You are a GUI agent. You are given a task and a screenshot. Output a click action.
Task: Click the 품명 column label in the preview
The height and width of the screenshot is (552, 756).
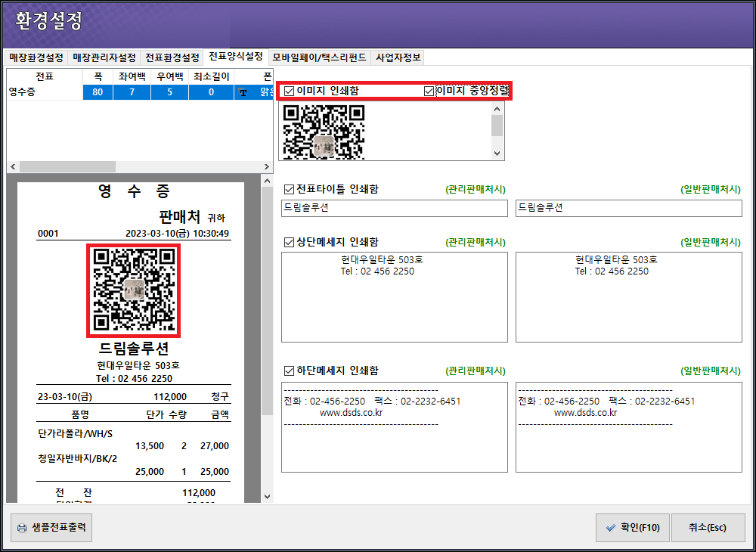pyautogui.click(x=79, y=414)
